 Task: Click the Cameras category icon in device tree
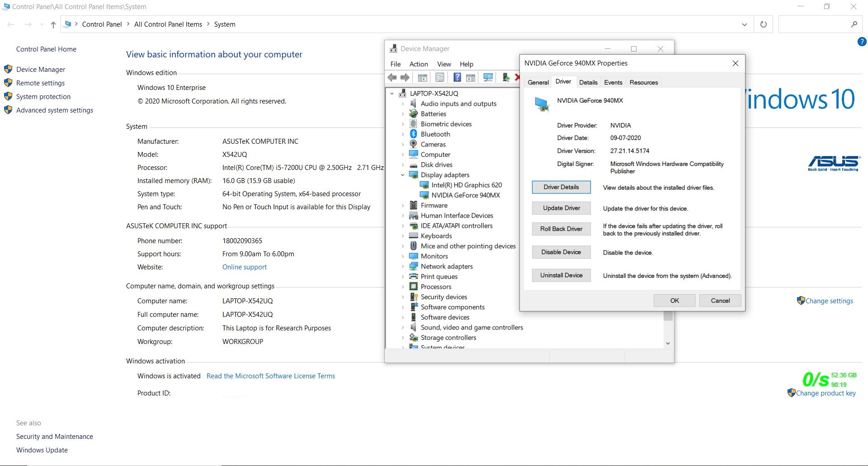click(413, 144)
